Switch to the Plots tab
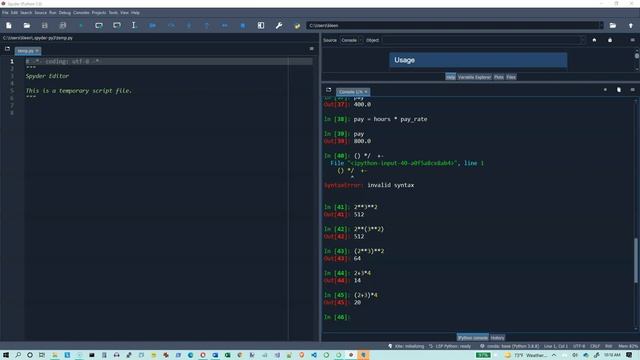Image resolution: width=640 pixels, height=360 pixels. [499, 77]
